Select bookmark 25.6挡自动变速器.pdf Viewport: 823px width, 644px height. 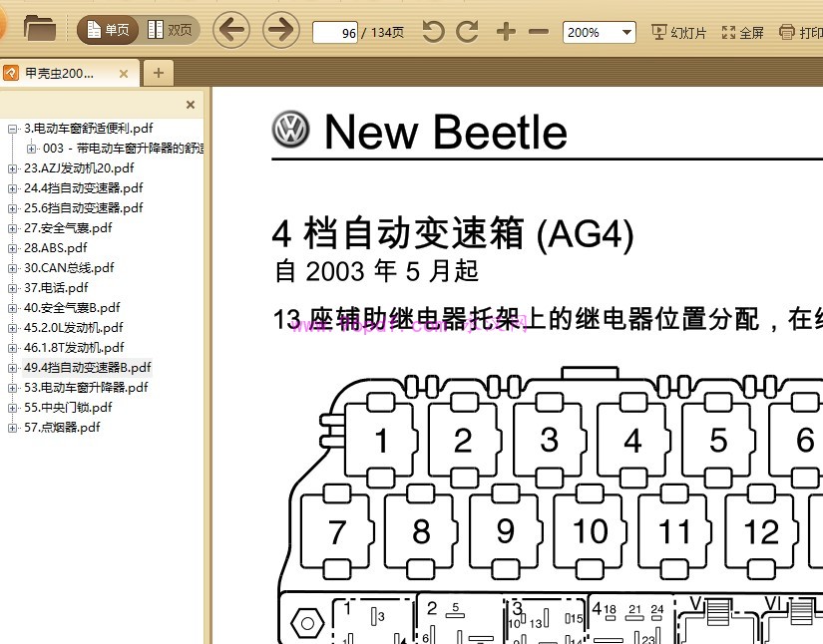point(84,208)
